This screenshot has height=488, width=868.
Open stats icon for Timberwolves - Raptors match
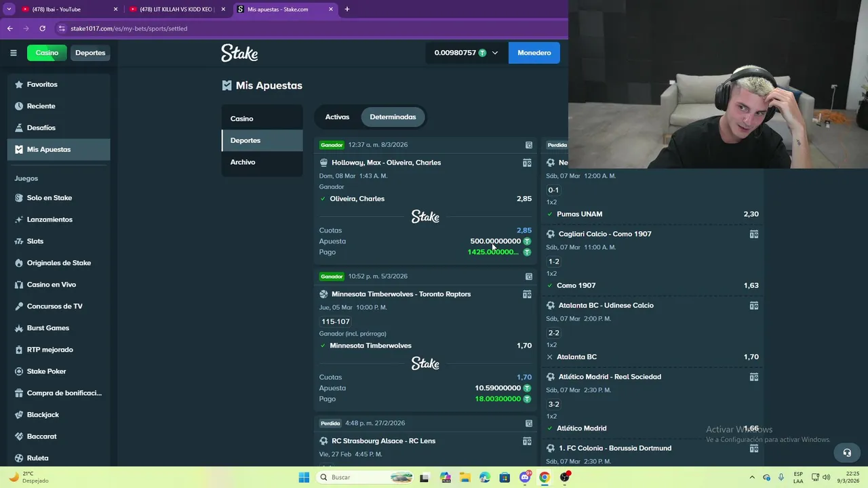[x=527, y=294]
